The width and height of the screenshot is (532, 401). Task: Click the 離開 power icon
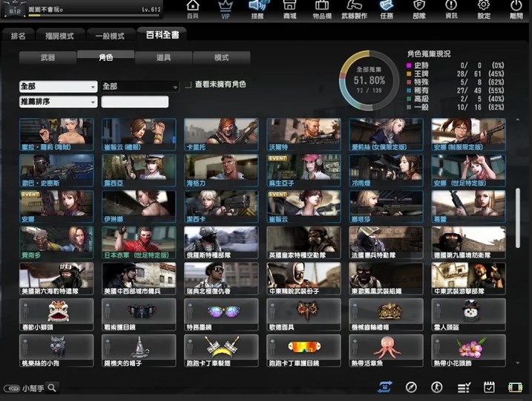point(516,10)
